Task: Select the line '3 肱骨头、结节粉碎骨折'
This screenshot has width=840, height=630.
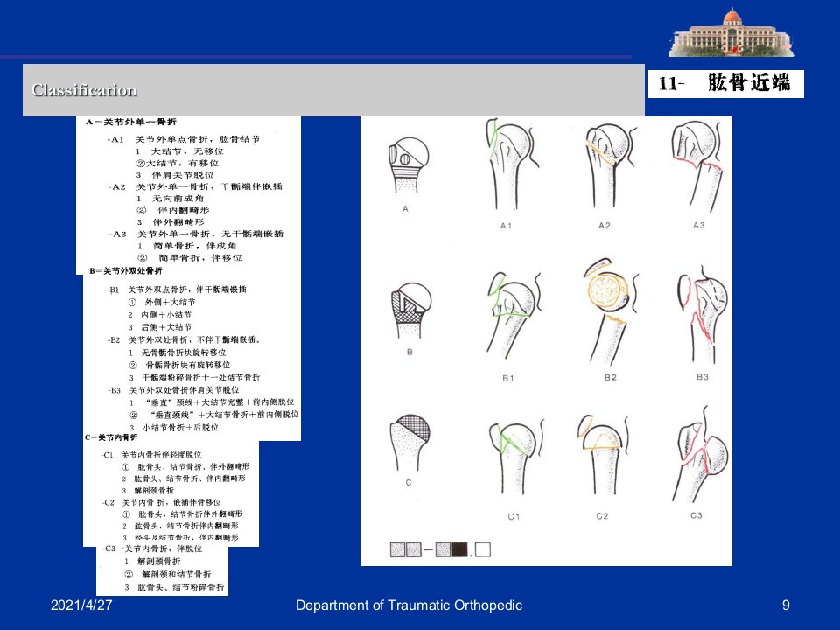Action: click(x=174, y=587)
